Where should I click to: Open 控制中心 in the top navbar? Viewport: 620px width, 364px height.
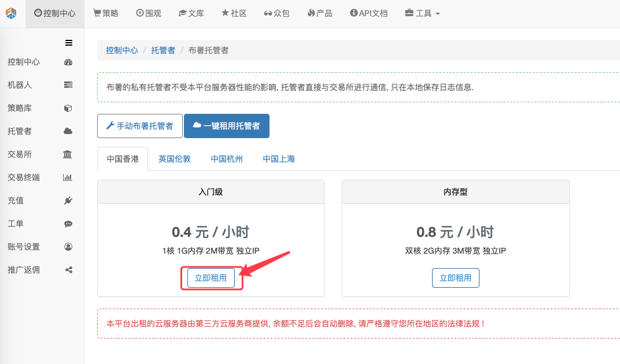(x=54, y=13)
